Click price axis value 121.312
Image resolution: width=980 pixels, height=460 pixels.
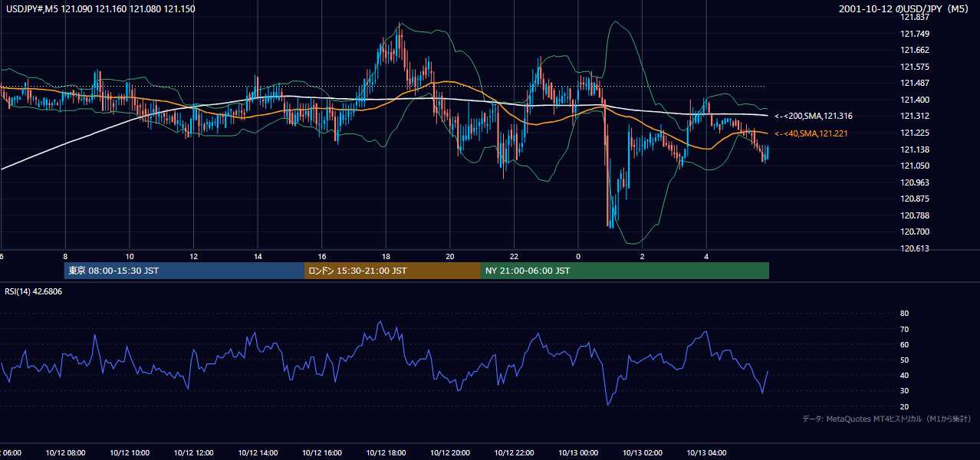click(915, 116)
